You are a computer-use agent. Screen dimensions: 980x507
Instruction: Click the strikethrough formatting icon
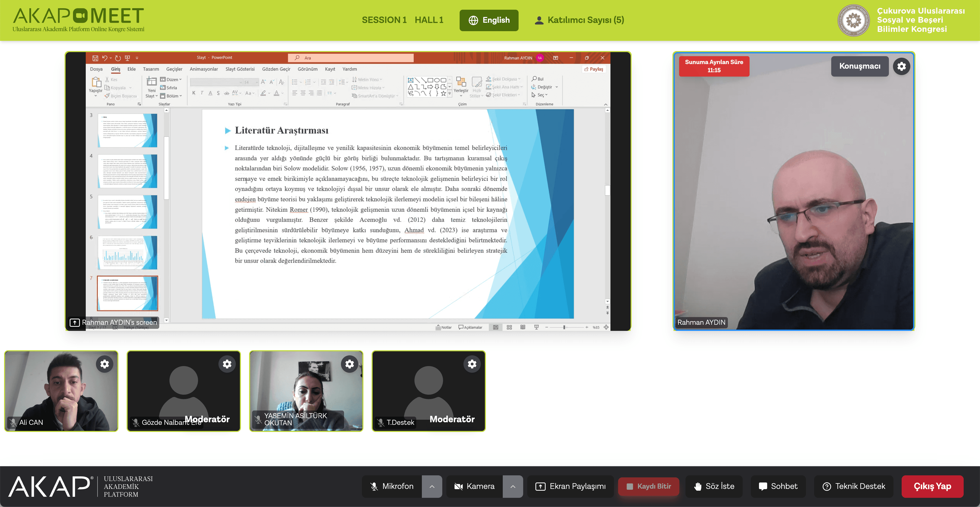[x=226, y=93]
